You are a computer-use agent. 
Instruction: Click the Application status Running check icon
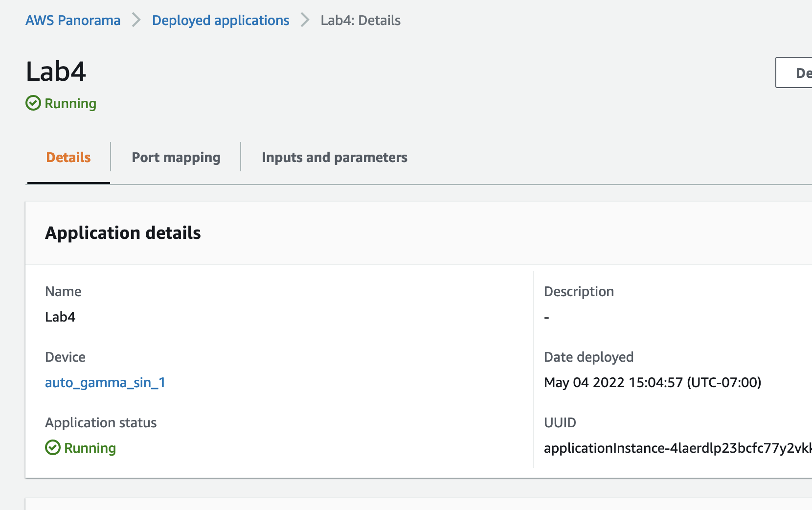coord(53,448)
